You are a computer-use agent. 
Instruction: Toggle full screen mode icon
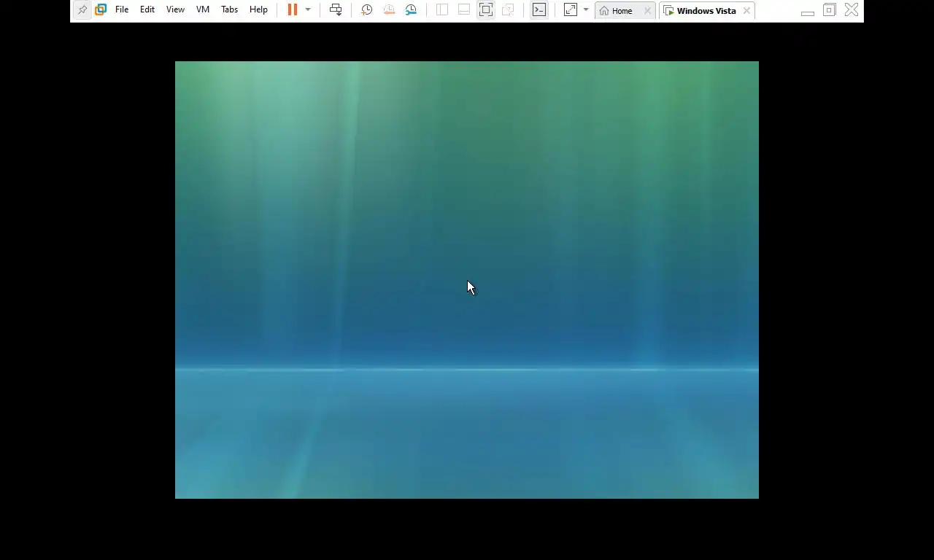coord(486,10)
